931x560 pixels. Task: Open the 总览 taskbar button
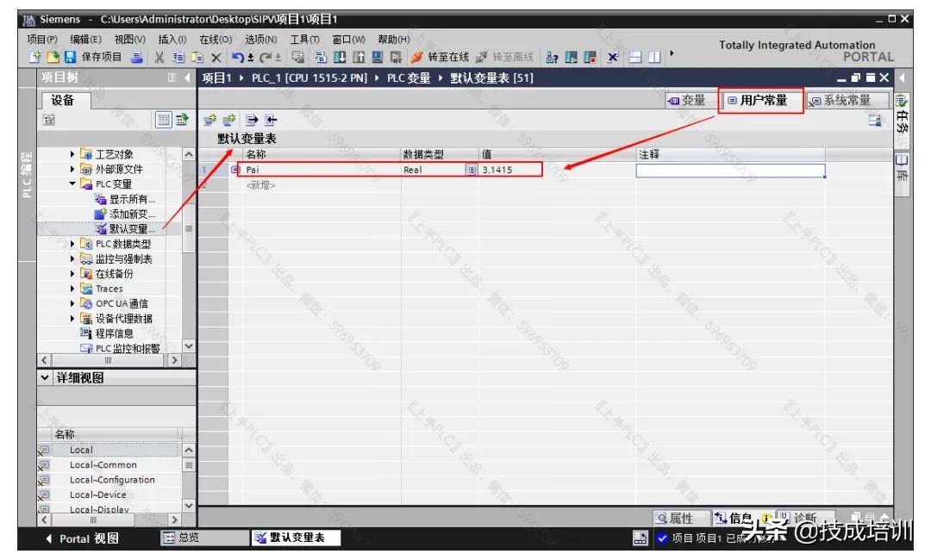(x=204, y=538)
